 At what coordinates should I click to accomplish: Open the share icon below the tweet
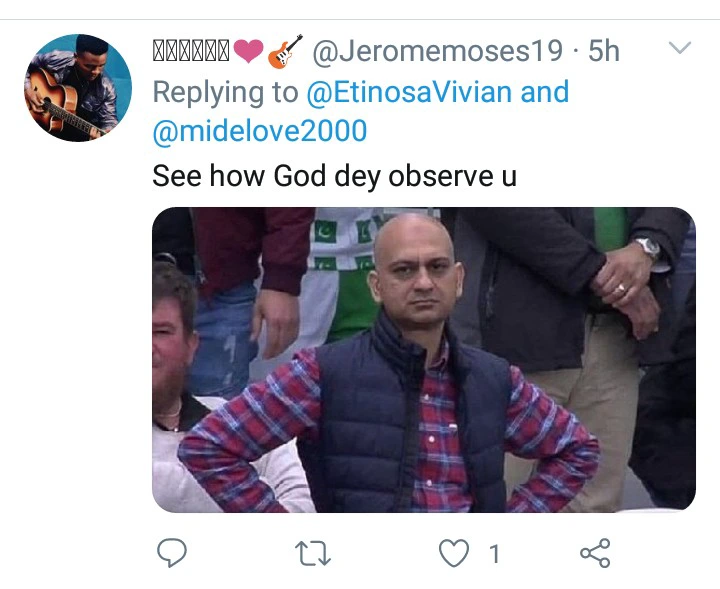(595, 552)
